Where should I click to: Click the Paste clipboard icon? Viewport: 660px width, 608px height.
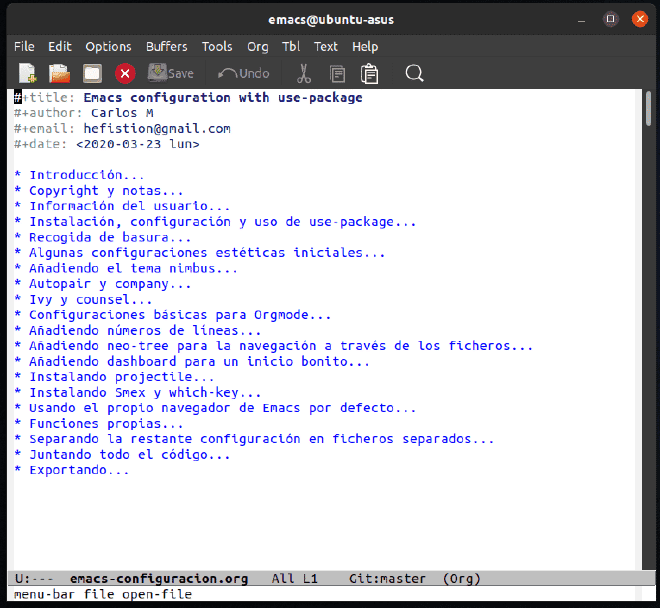[x=370, y=74]
